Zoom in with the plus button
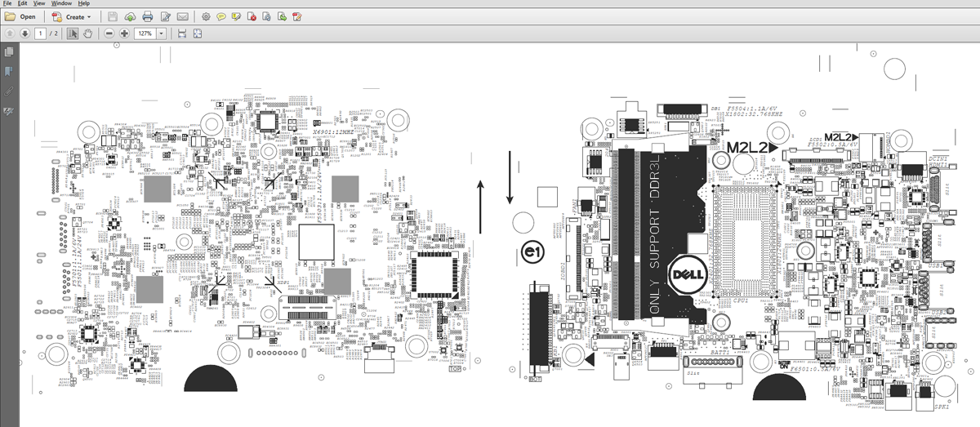This screenshot has height=427, width=980. [x=124, y=33]
